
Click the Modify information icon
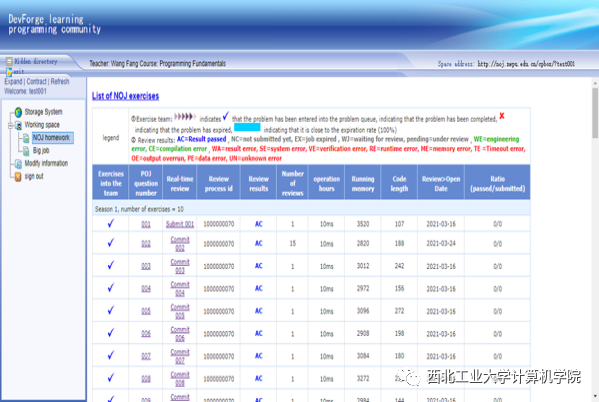tap(18, 164)
